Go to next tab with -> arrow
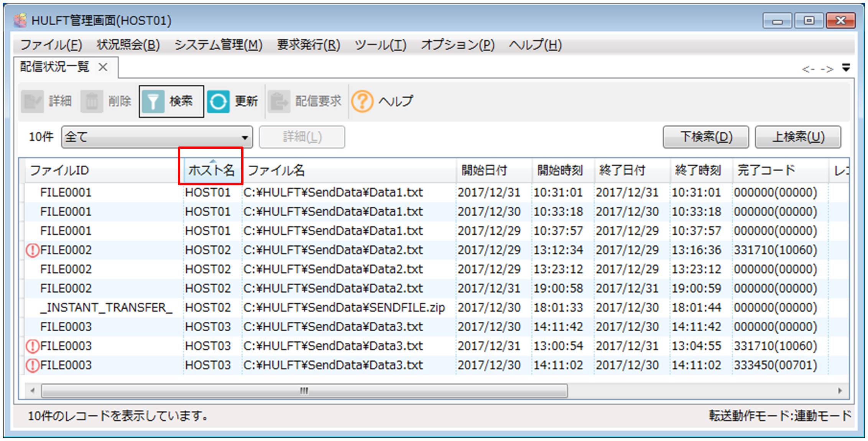 pos(827,69)
